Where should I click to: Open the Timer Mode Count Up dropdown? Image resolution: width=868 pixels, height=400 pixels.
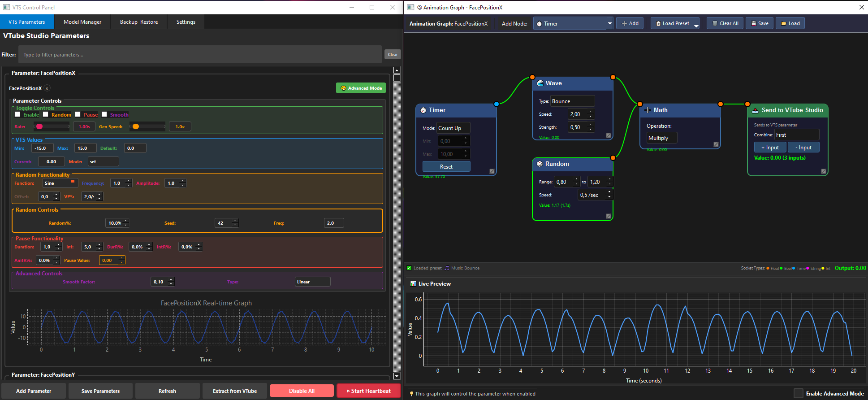(453, 128)
